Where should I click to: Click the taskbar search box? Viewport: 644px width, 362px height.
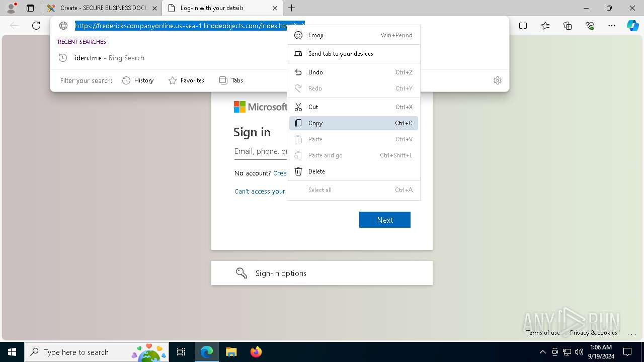(x=97, y=352)
